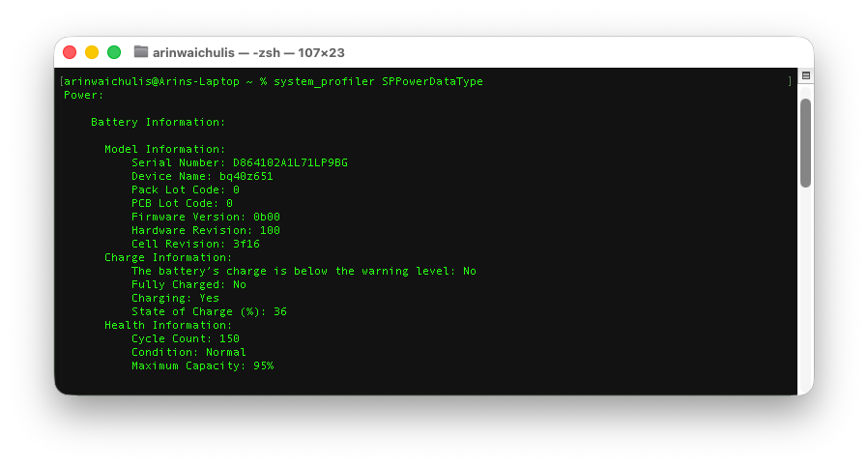Click the shell prompt 'arinwaichulis@Arins-Laptop'
This screenshot has height=467, width=868.
(152, 81)
